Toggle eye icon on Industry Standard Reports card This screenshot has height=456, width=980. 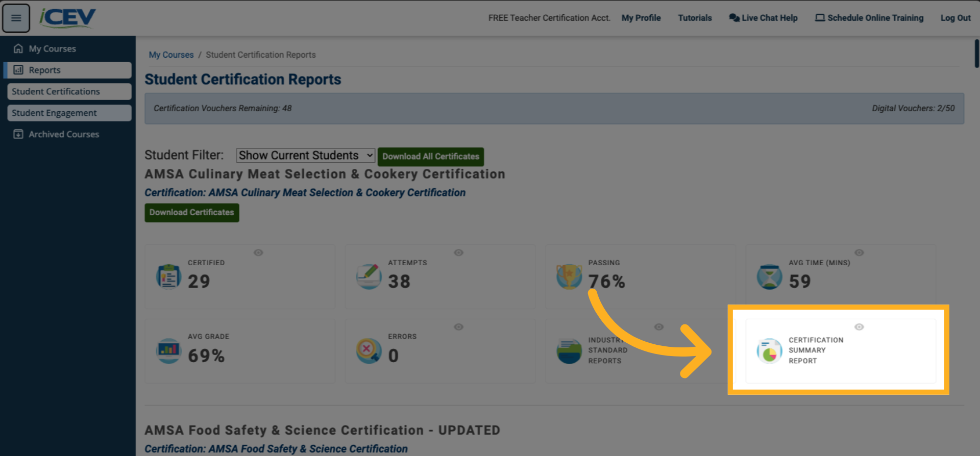point(659,327)
